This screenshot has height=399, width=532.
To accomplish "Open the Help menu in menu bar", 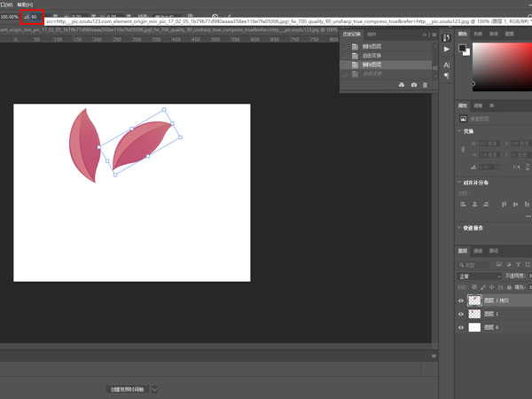I will [23, 4].
